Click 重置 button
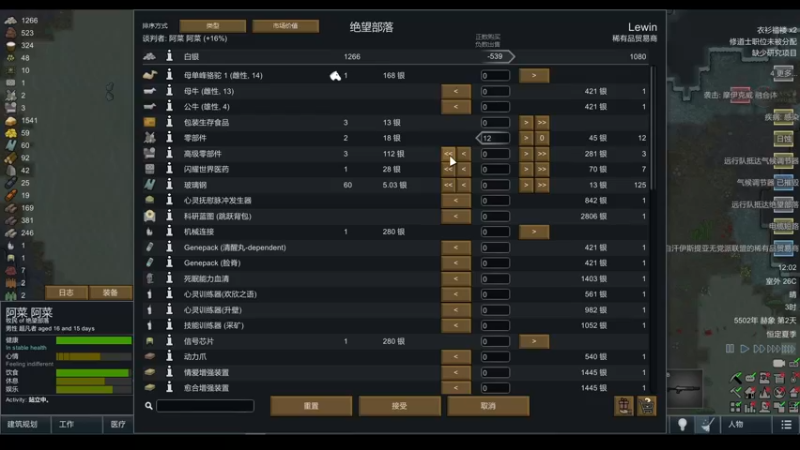 pyautogui.click(x=311, y=406)
